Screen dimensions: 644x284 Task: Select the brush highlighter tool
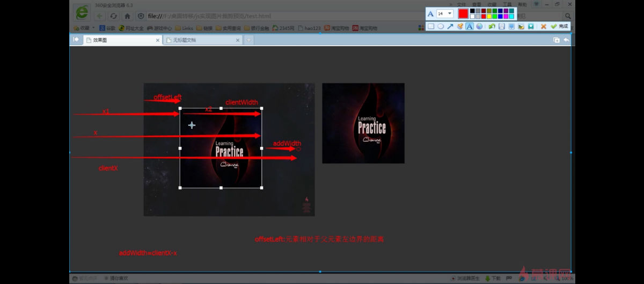point(460,26)
